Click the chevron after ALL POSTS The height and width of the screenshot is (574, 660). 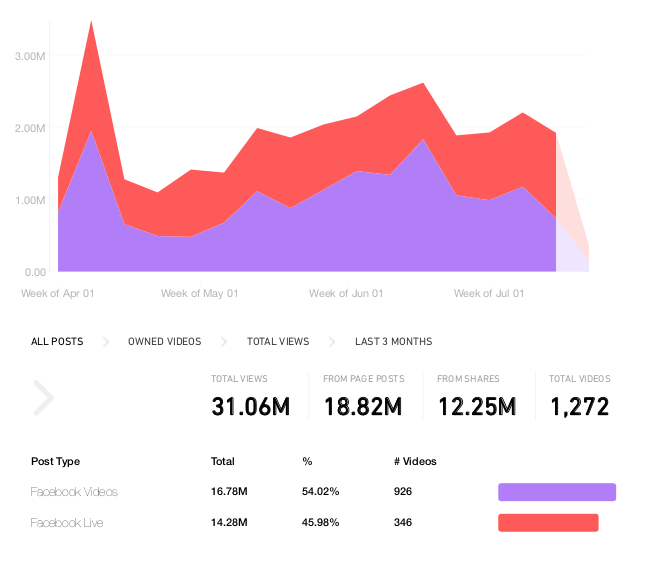(x=106, y=342)
